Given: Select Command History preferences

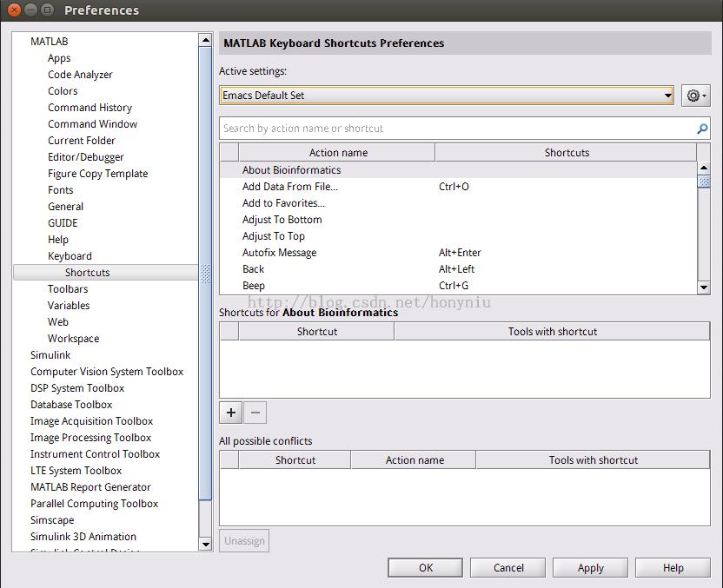Looking at the screenshot, I should [x=90, y=108].
